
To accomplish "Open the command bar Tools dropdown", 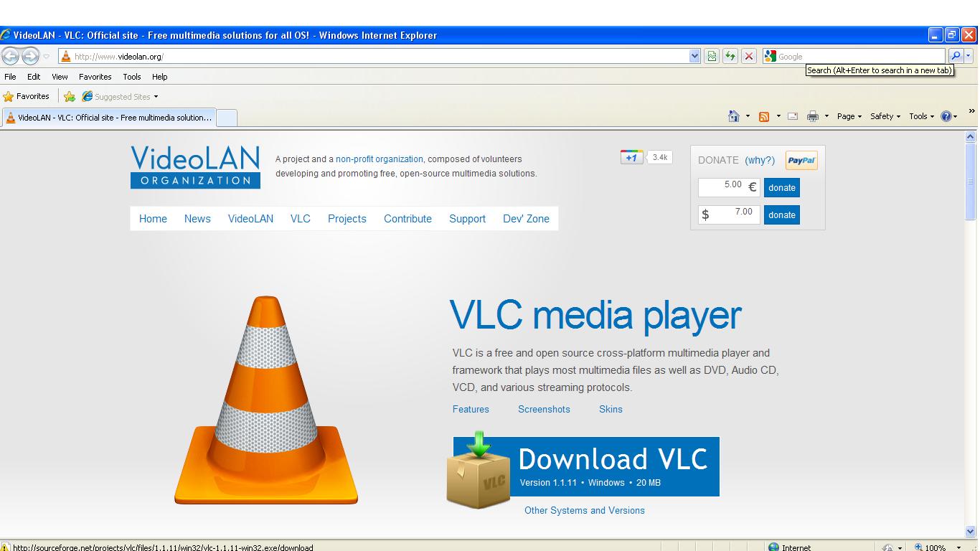I will click(922, 116).
